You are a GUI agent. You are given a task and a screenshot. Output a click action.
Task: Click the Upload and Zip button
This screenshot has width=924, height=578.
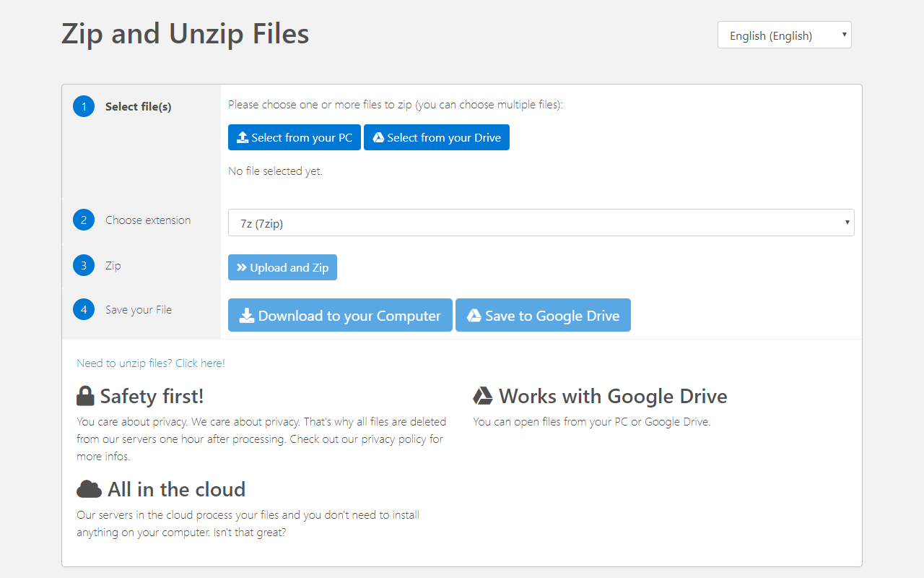(x=282, y=267)
